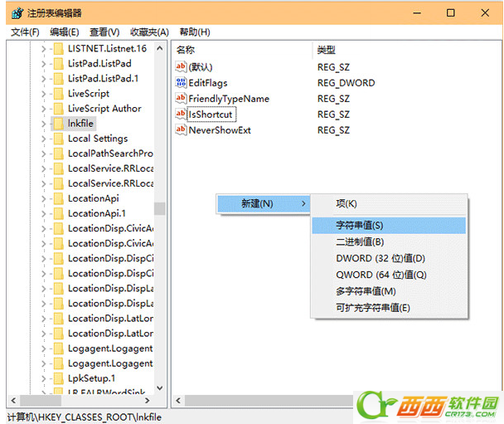The image size is (504, 424).
Task: Click the LISTNET.Listnet.16 folder icon
Action: (59, 49)
